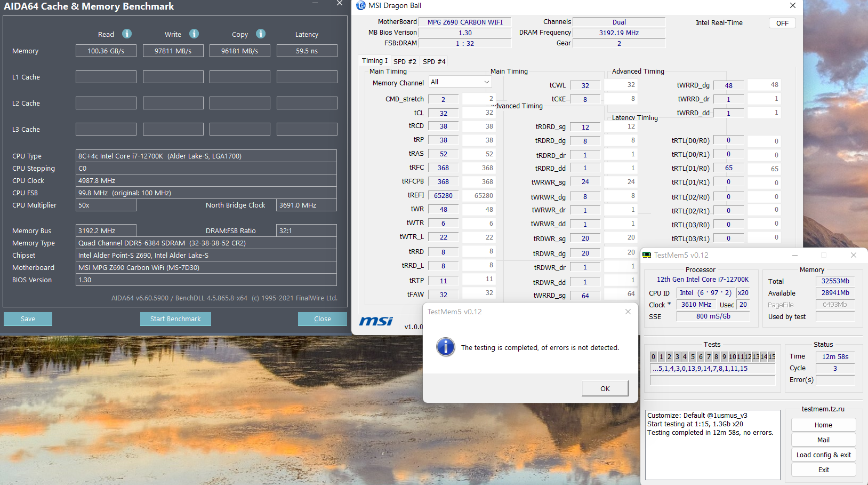Switch to the SPD #2 tab
The width and height of the screenshot is (868, 485).
tap(405, 61)
